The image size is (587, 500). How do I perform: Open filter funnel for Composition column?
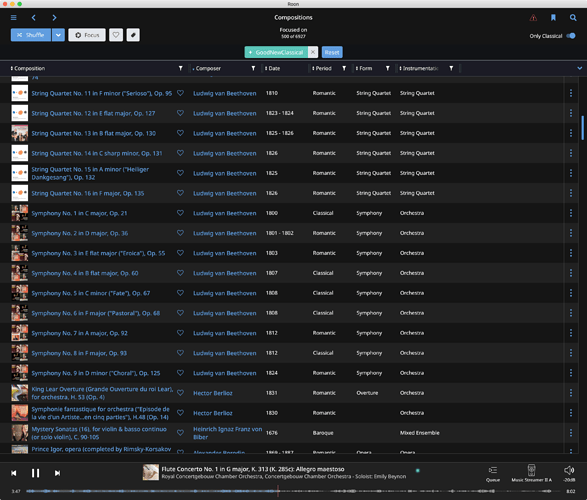click(180, 68)
